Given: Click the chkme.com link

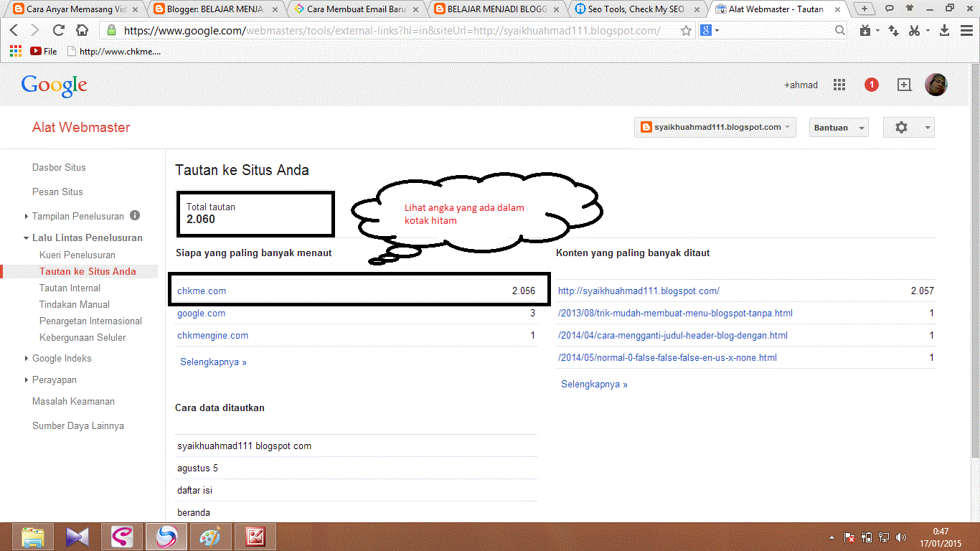Looking at the screenshot, I should click(x=202, y=291).
